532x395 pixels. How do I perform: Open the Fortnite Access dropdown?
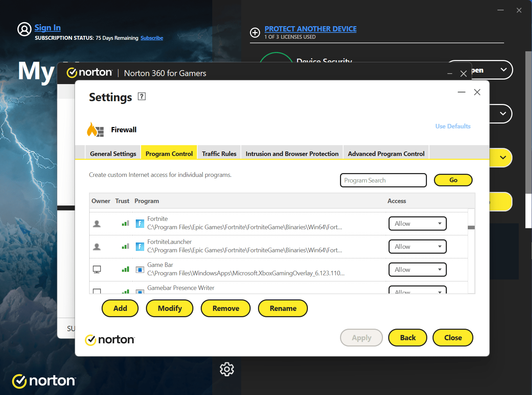pos(418,224)
